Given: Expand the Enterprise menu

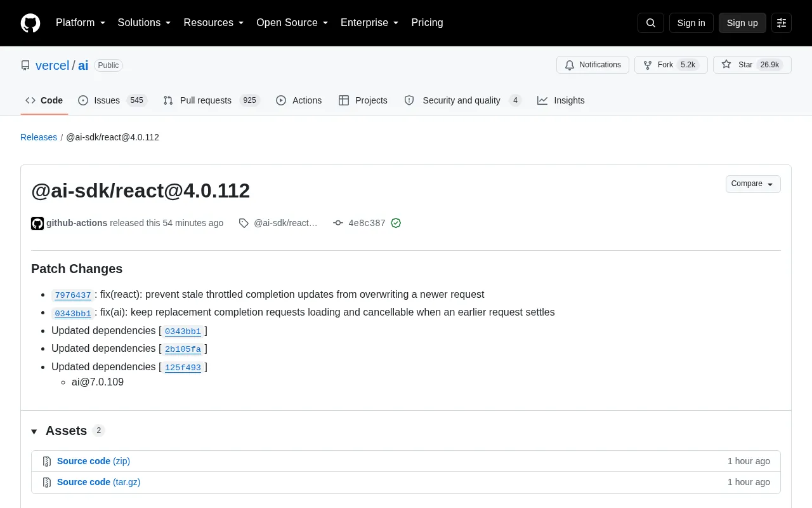Looking at the screenshot, I should tap(370, 23).
